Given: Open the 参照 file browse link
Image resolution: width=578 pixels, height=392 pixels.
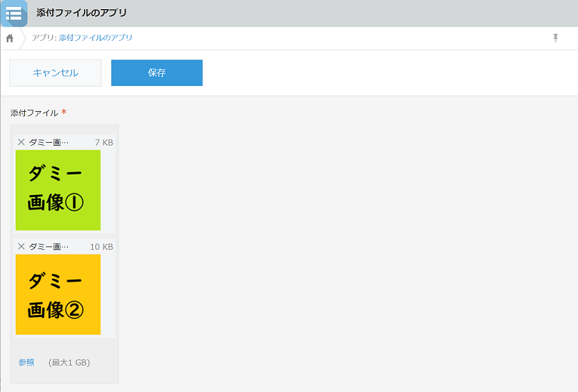Looking at the screenshot, I should tap(26, 363).
